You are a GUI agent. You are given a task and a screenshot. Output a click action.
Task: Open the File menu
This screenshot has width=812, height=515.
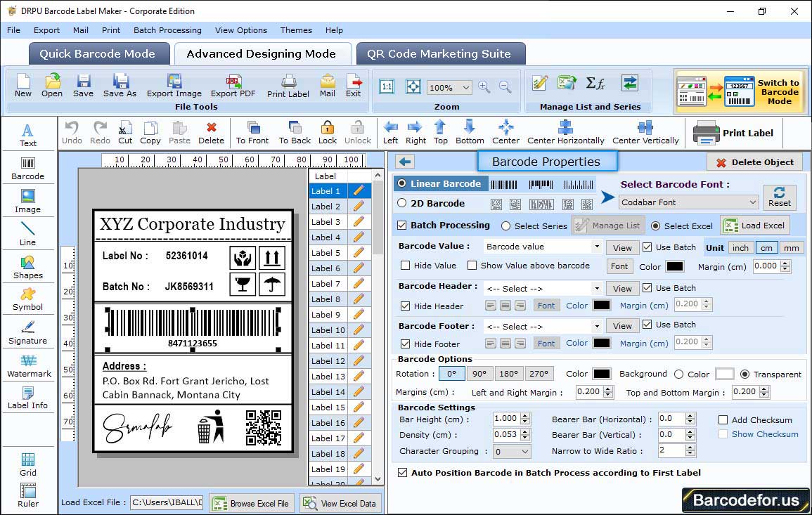pos(13,30)
